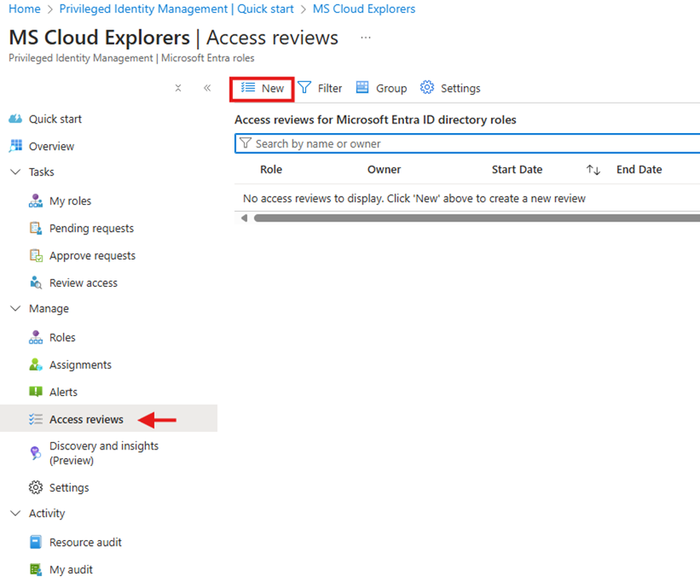This screenshot has height=588, width=700.
Task: Open My roles under Tasks
Action: point(70,202)
